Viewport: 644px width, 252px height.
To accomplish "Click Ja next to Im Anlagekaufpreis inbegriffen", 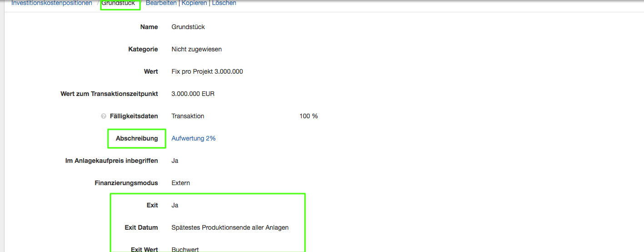I will coord(175,161).
